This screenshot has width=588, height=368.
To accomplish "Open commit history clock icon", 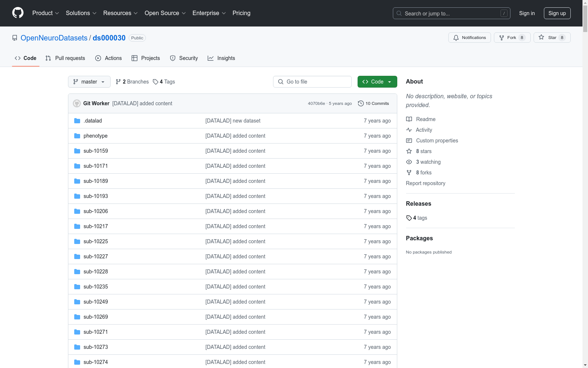I will tap(361, 103).
